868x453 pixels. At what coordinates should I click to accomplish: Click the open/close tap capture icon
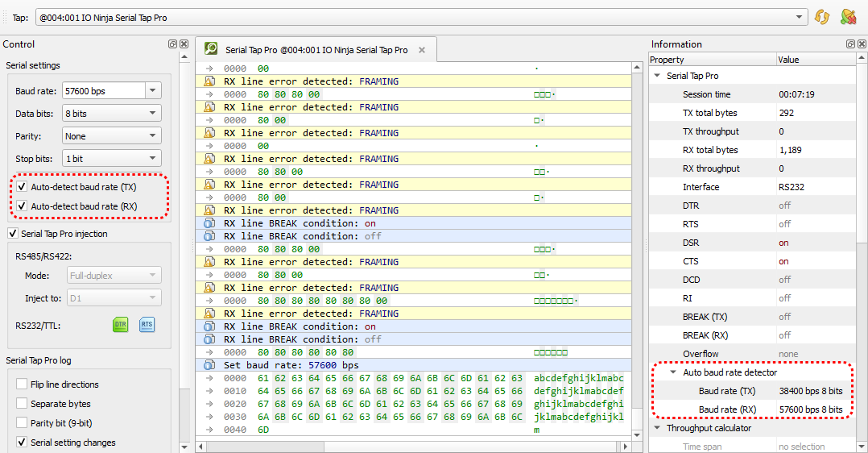(848, 17)
